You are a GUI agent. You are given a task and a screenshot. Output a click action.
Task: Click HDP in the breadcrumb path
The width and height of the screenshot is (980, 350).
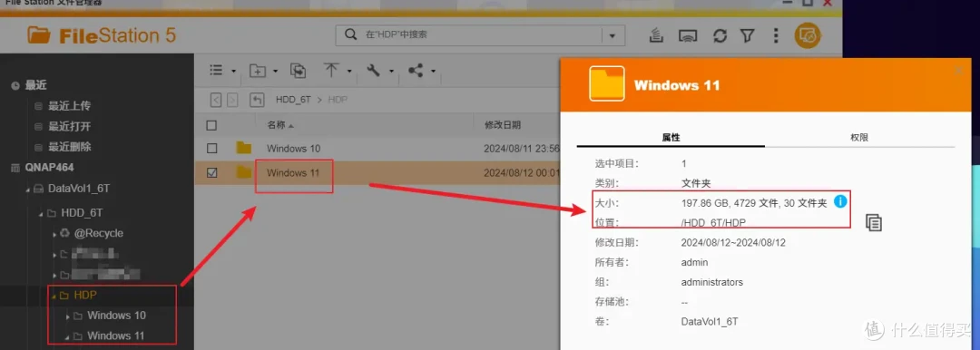(x=338, y=100)
